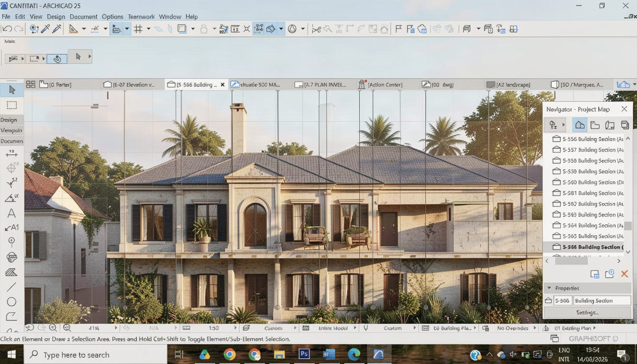Select the Label tool marked A1

[x=12, y=228]
